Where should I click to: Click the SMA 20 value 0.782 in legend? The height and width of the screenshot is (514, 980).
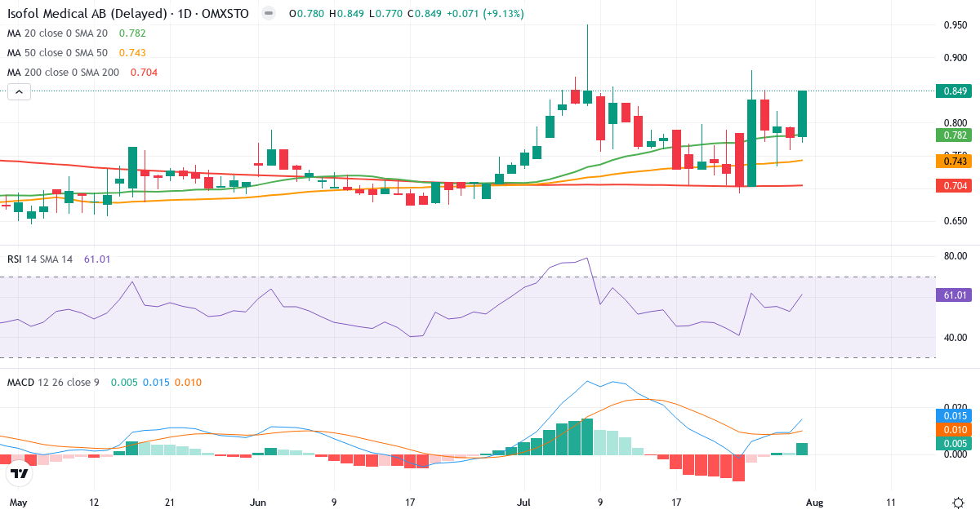(132, 33)
